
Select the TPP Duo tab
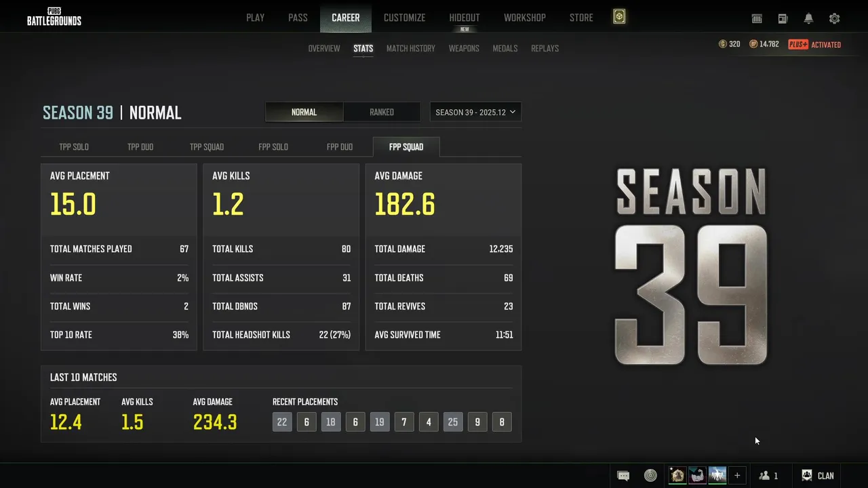[x=140, y=147]
